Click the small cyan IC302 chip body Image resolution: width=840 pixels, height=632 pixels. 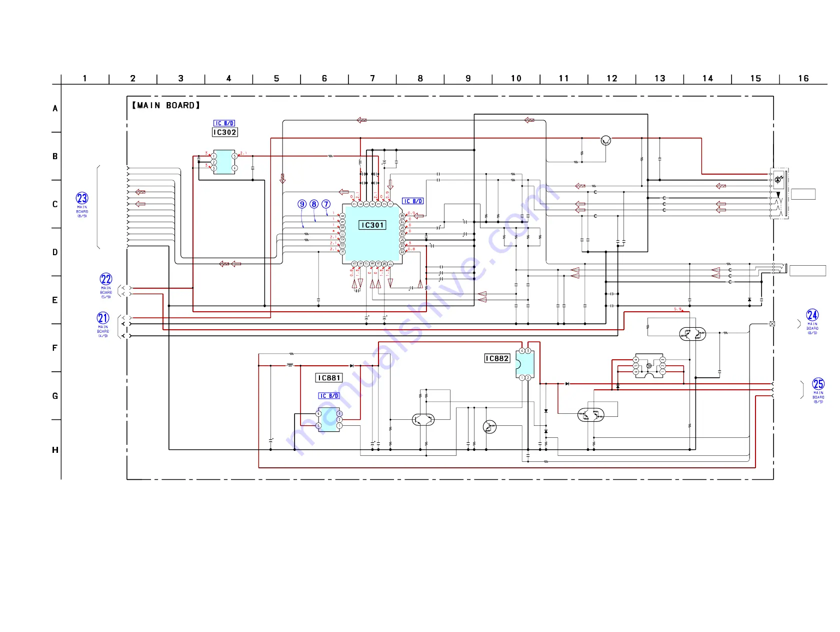click(x=224, y=162)
